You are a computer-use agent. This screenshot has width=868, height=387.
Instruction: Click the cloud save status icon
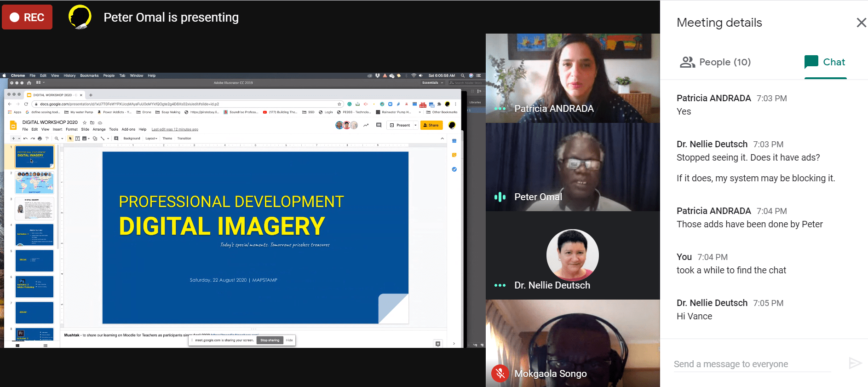100,122
